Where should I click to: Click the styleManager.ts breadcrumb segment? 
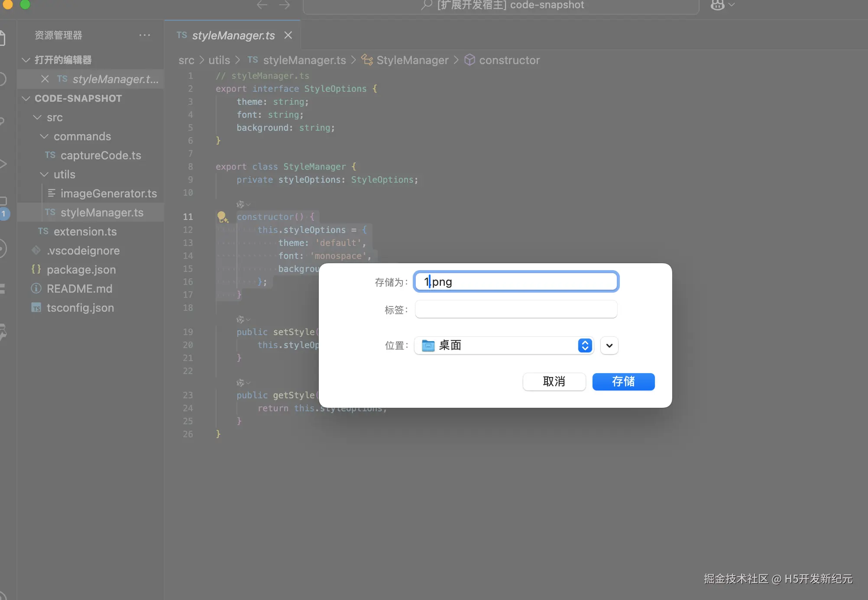tap(297, 60)
